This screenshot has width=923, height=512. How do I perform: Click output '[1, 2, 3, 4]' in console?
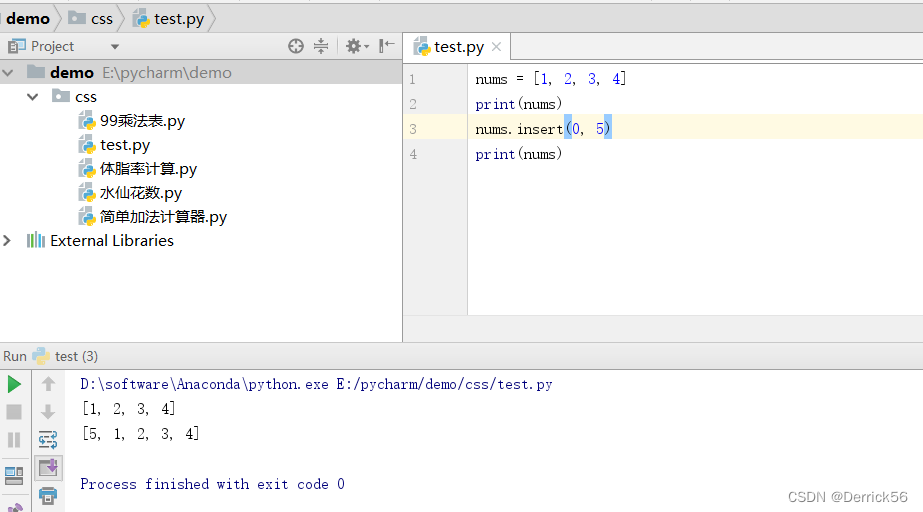[x=129, y=408]
